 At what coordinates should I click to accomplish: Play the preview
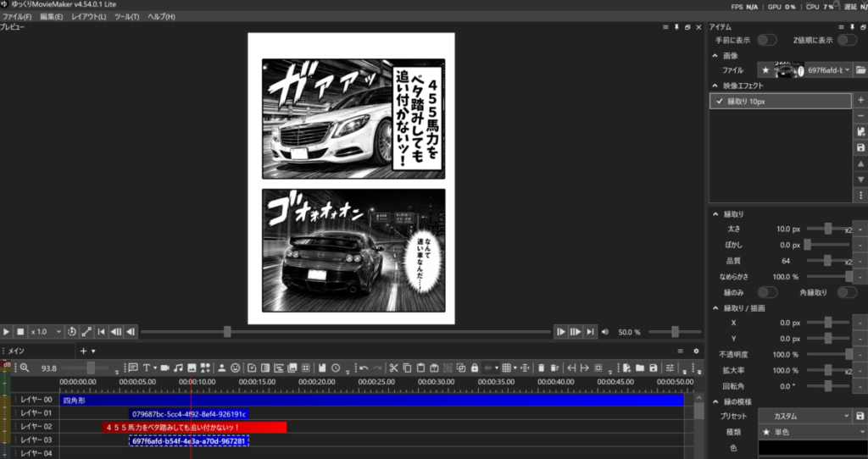pos(7,332)
